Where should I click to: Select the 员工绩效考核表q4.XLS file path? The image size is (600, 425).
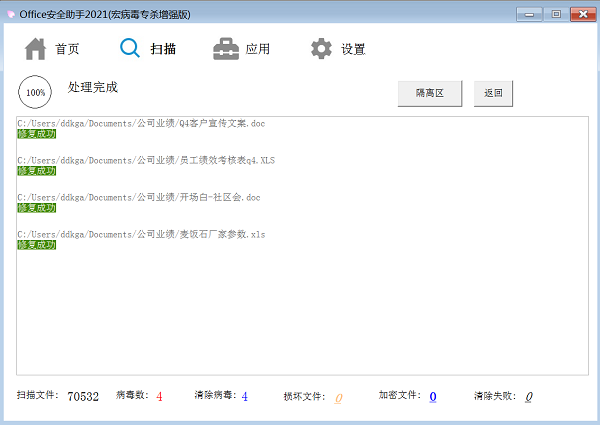(x=146, y=160)
